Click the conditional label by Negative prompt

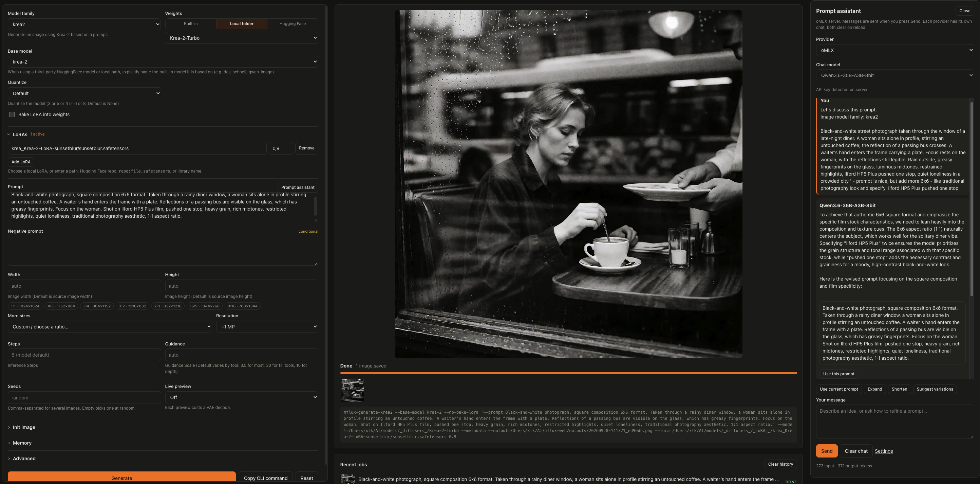click(308, 232)
